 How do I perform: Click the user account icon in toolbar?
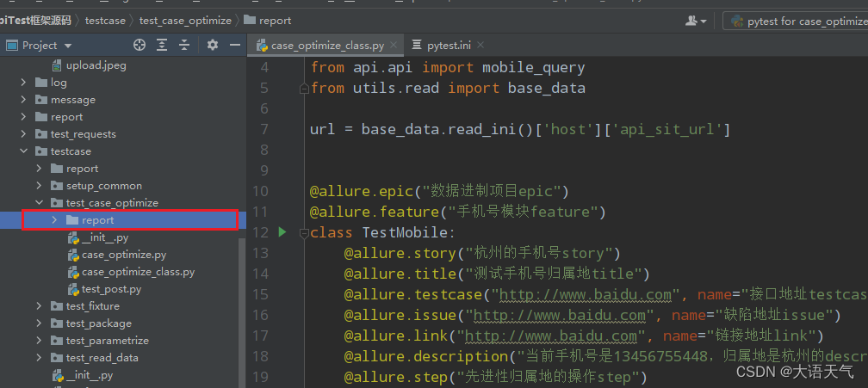pyautogui.click(x=696, y=21)
